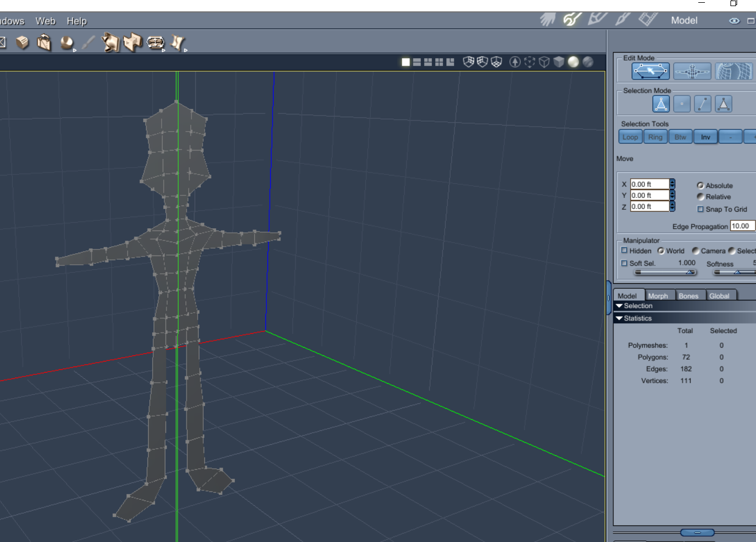Image resolution: width=756 pixels, height=542 pixels.
Task: Click the Inv selection button
Action: click(x=705, y=137)
